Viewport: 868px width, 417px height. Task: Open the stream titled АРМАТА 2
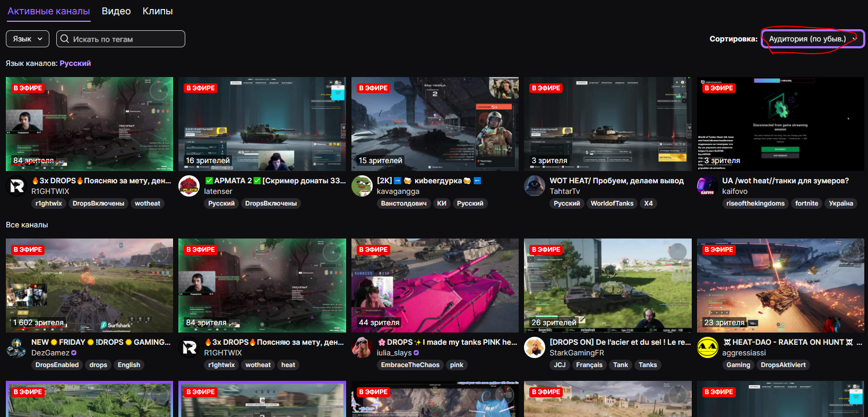point(275,181)
